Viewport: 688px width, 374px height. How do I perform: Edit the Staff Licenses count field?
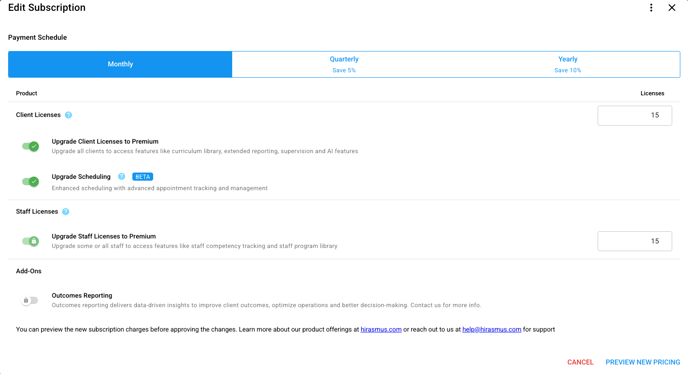(634, 241)
